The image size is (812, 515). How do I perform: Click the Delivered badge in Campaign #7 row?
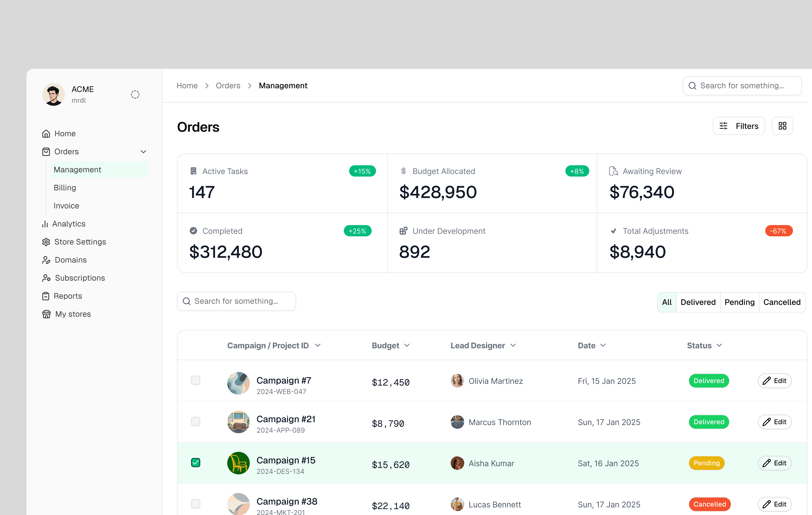tap(709, 381)
